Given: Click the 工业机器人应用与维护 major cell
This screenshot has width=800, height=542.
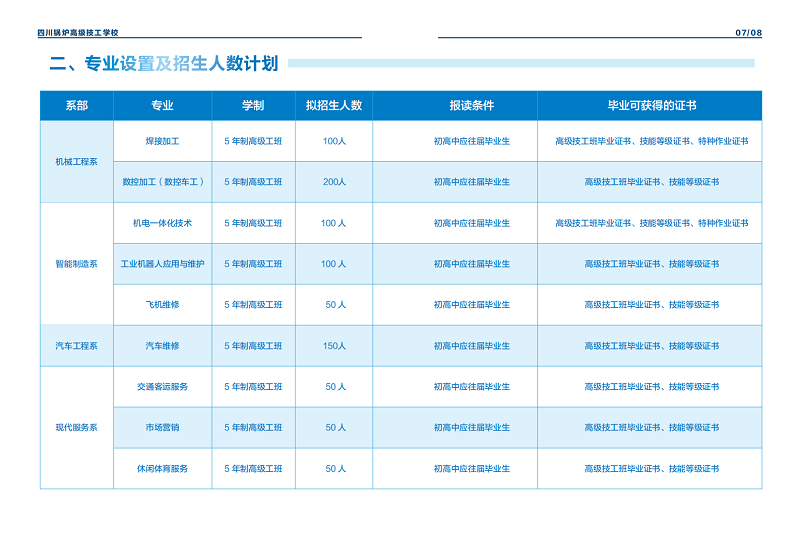Looking at the screenshot, I should [162, 264].
